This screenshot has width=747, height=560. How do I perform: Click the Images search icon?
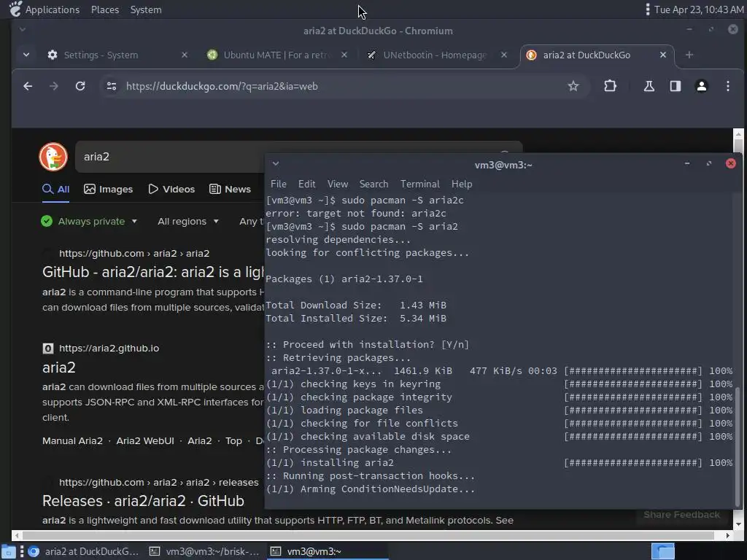90,189
